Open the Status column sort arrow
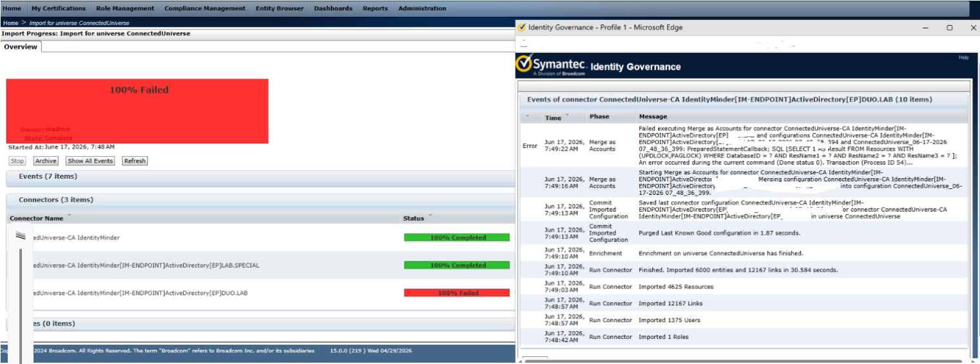Screen dimensions: 980x364 430,216
